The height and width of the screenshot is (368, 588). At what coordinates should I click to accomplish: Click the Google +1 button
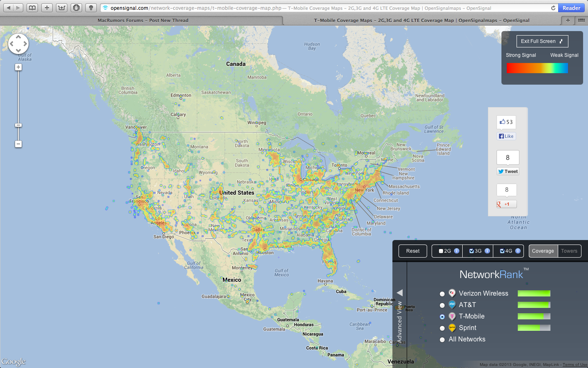(507, 204)
